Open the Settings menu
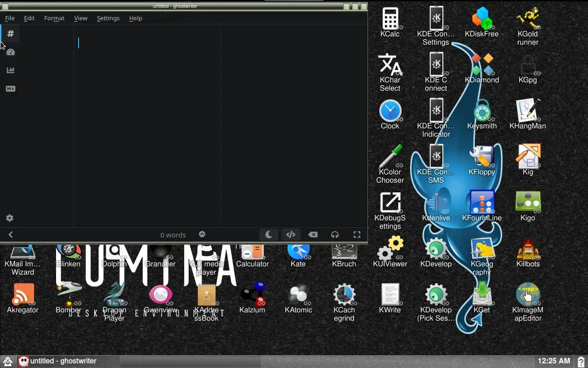This screenshot has height=368, width=588. (108, 18)
